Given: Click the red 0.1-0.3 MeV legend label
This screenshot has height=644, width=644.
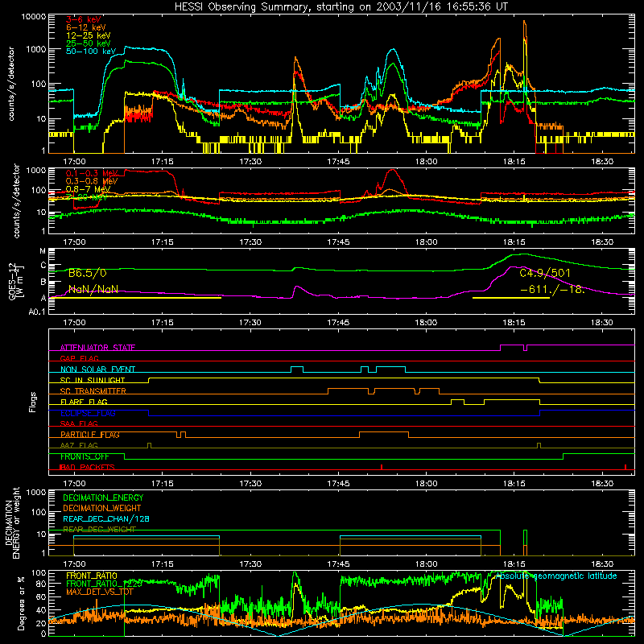Looking at the screenshot, I should tap(92, 173).
